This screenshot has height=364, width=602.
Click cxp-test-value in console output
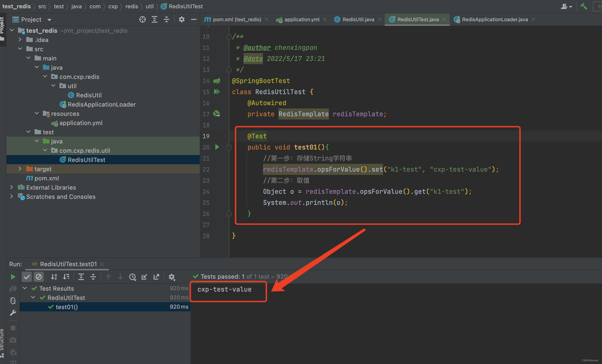(224, 289)
